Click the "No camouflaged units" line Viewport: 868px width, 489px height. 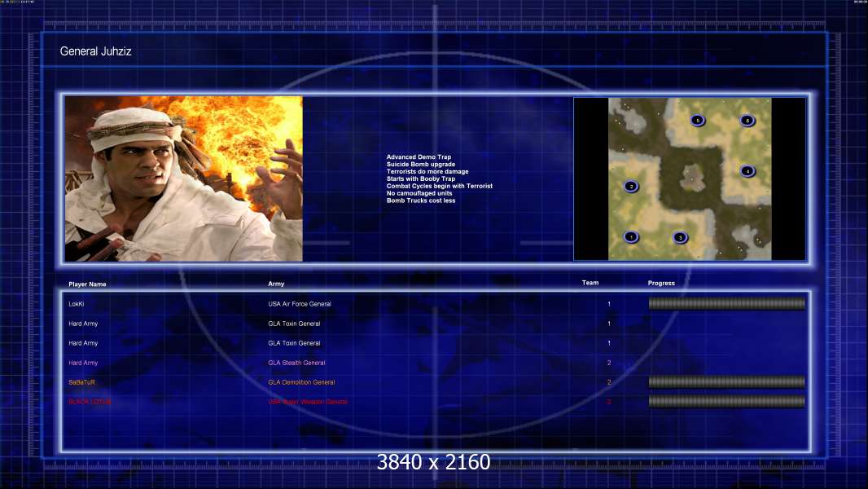[419, 193]
